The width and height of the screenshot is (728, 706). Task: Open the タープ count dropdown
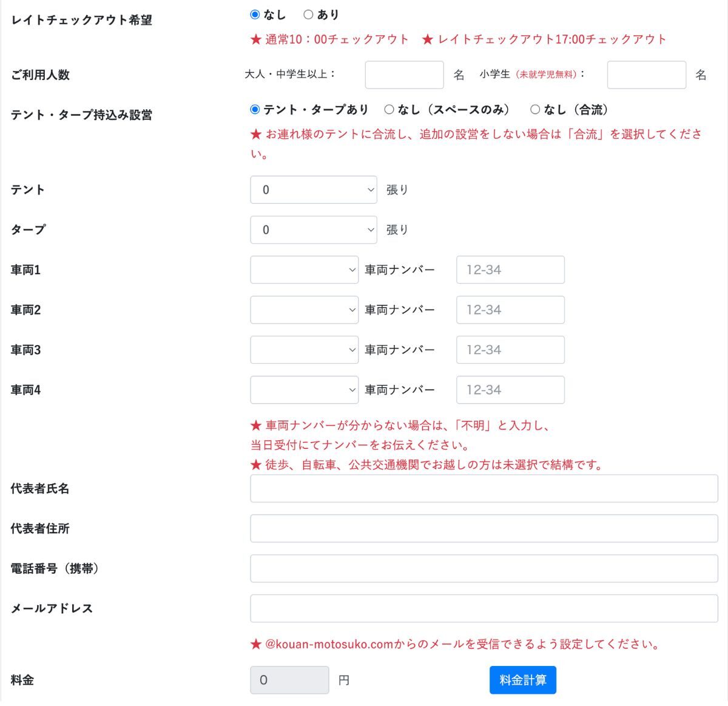pyautogui.click(x=313, y=229)
